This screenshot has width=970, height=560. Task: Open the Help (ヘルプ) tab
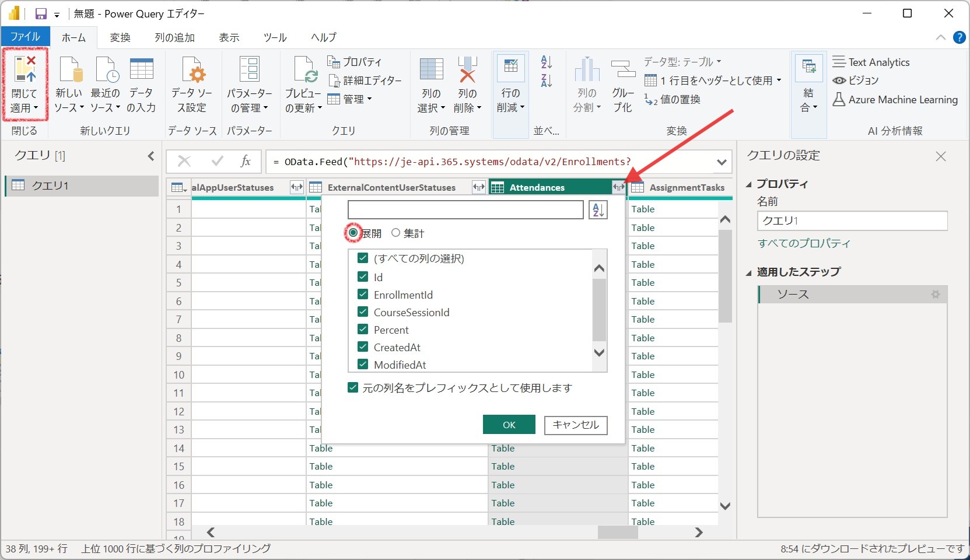click(324, 37)
